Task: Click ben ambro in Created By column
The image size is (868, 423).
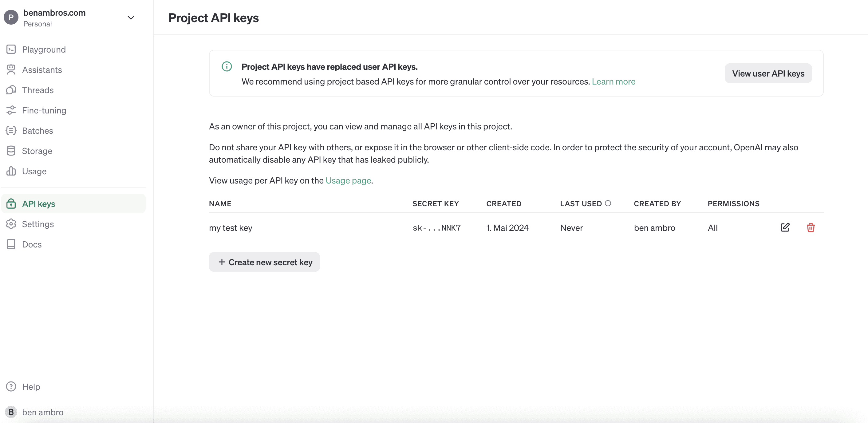Action: (x=655, y=227)
